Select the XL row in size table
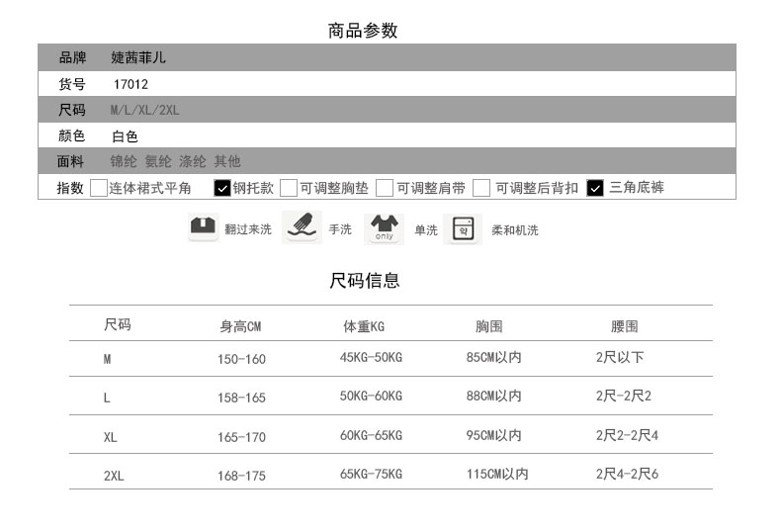 110,437
